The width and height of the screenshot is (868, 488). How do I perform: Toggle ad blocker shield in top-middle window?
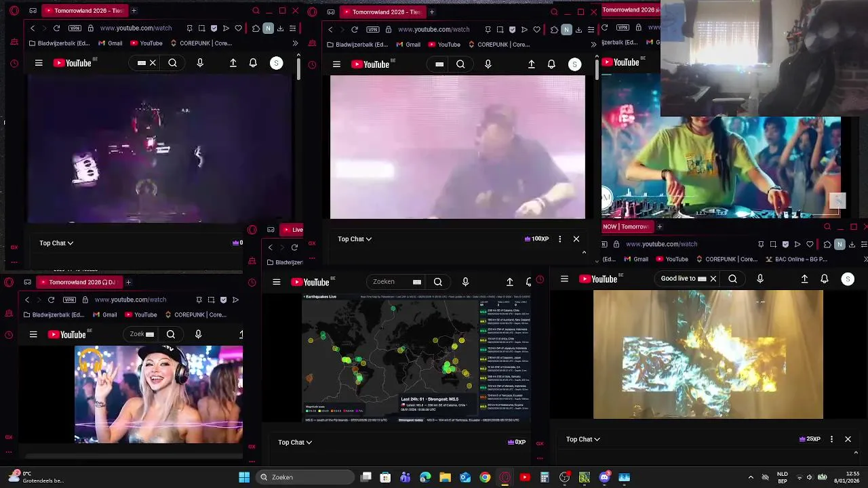pyautogui.click(x=512, y=30)
